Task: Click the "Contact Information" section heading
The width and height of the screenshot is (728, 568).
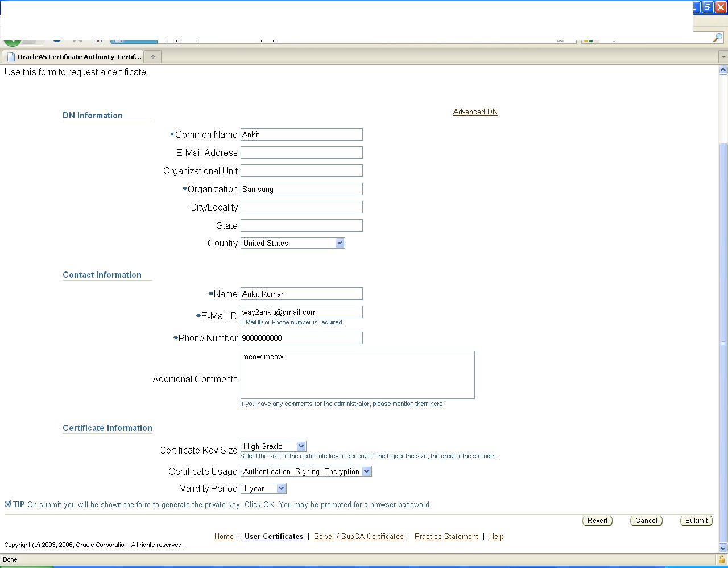Action: tap(102, 275)
